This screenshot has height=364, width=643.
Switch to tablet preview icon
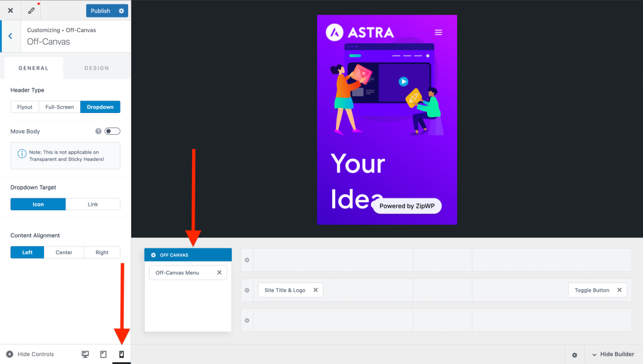coord(104,354)
